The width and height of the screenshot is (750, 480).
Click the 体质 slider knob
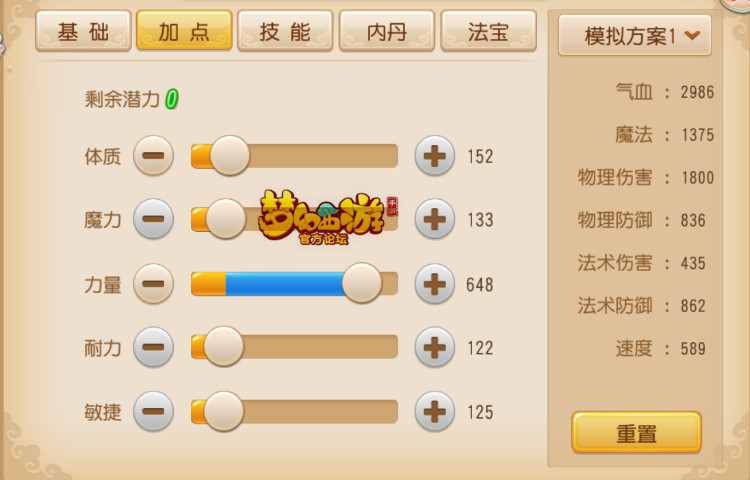[230, 155]
